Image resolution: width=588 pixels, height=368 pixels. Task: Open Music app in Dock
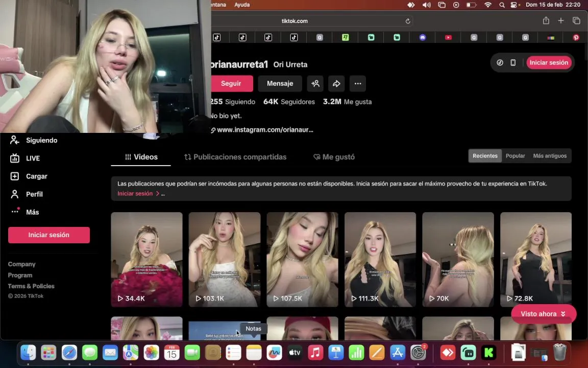(x=315, y=353)
